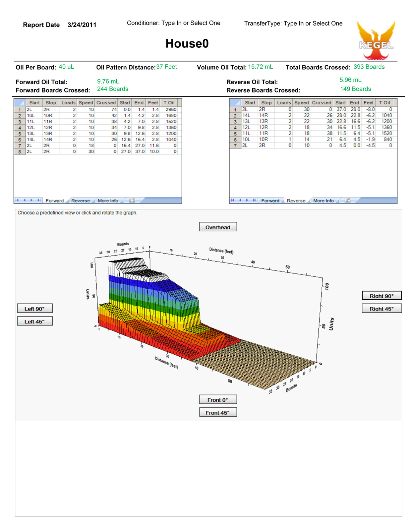The height and width of the screenshot is (532, 411).
Task: Switch to Front 0° view
Action: click(218, 400)
